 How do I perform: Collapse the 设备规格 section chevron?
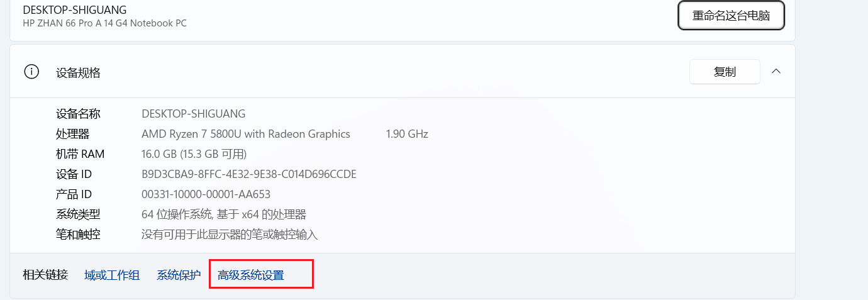776,72
